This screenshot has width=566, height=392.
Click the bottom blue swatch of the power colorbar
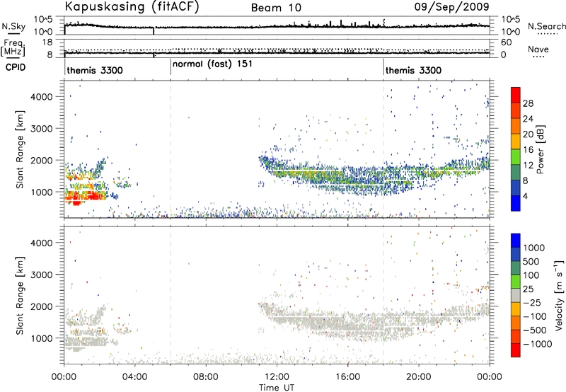coord(516,203)
